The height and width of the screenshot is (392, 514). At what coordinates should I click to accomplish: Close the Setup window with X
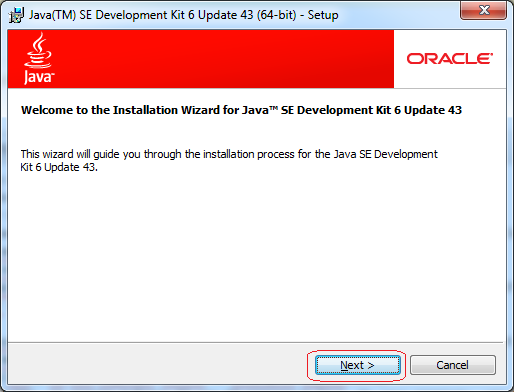point(484,10)
